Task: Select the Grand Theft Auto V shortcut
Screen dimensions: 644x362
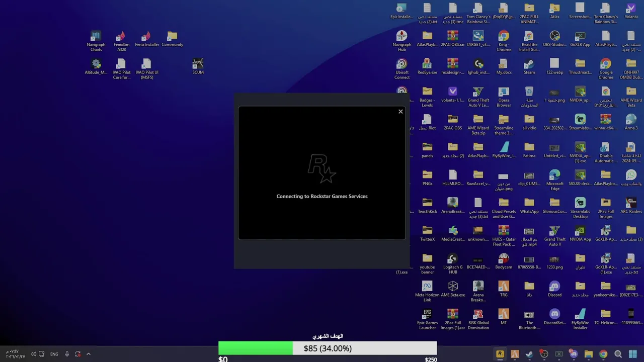Action: click(555, 236)
